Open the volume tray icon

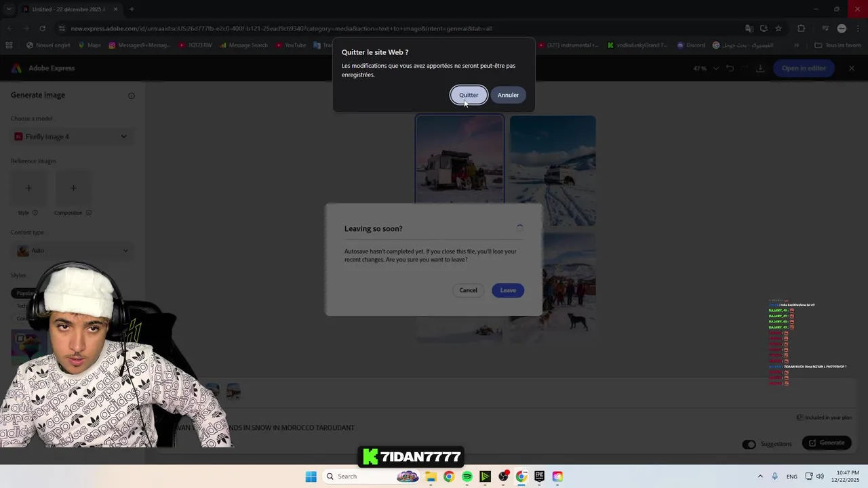click(x=820, y=476)
